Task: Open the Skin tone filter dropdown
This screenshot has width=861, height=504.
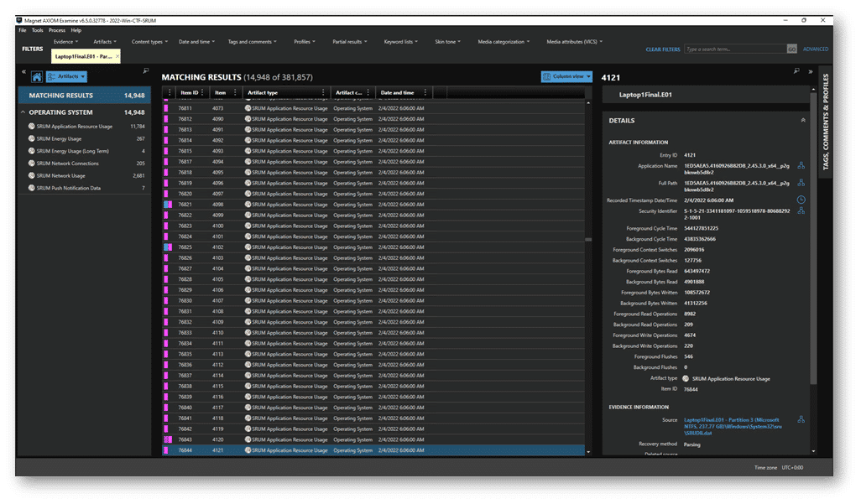Action: [x=447, y=42]
